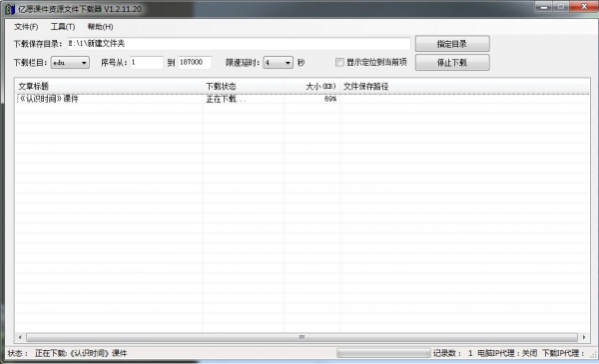This screenshot has height=364, width=599.
Task: Close the downloader window
Action: pyautogui.click(x=584, y=7)
